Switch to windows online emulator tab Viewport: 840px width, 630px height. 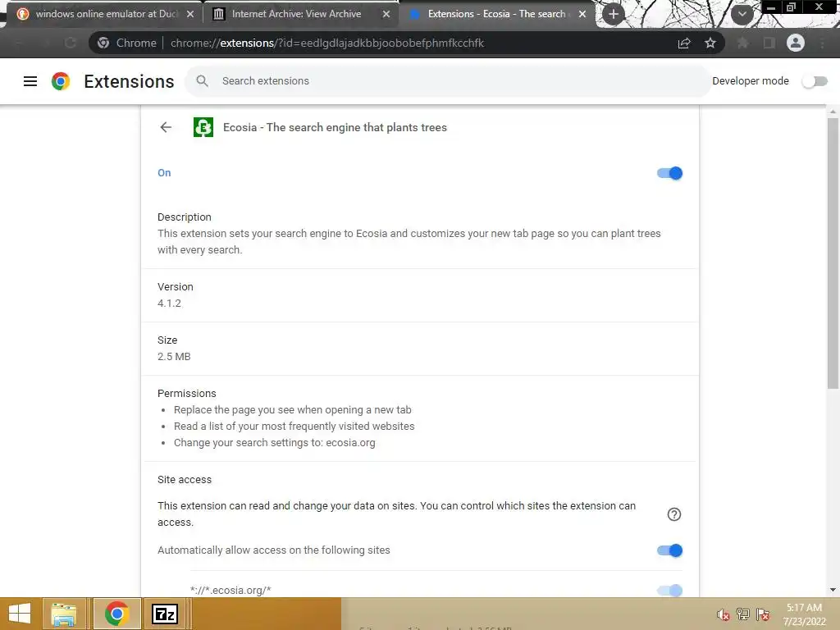pyautogui.click(x=106, y=14)
